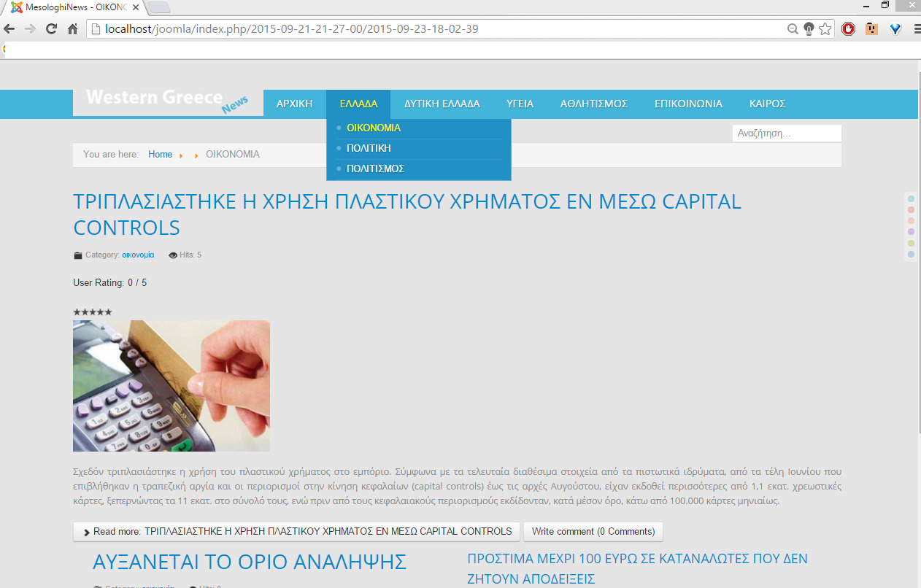The image size is (921, 588).
Task: Go to browser home page icon
Action: (x=72, y=29)
